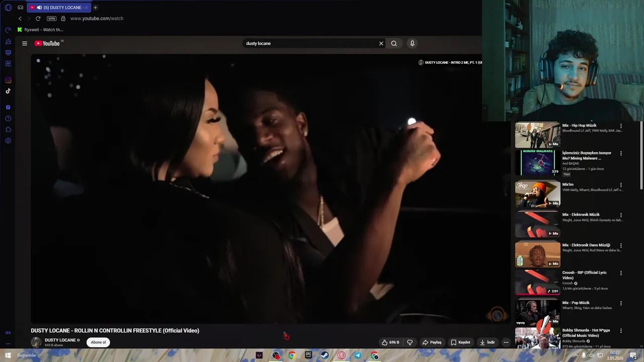Open Mix - Elektronik Müzik title
Image resolution: width=644 pixels, height=362 pixels.
[581, 215]
